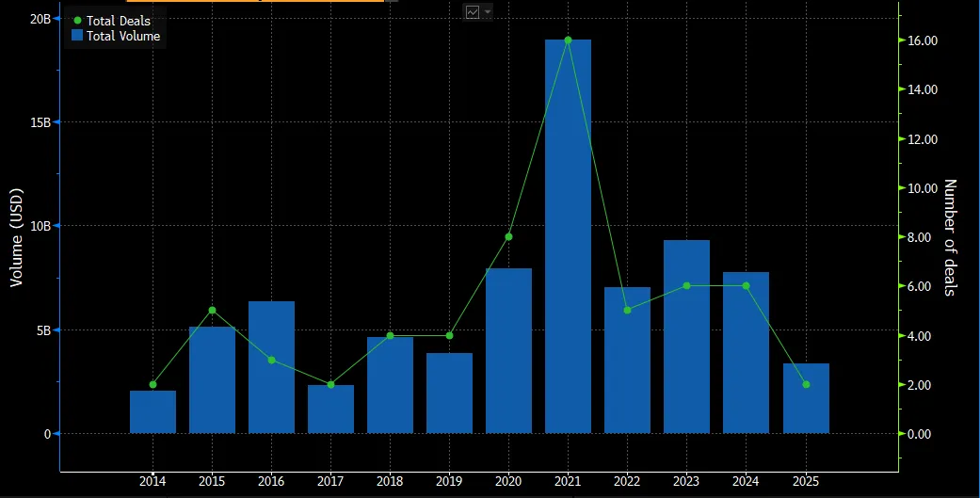Select the 2024 Total Deals data point
The image size is (980, 498).
click(747, 285)
